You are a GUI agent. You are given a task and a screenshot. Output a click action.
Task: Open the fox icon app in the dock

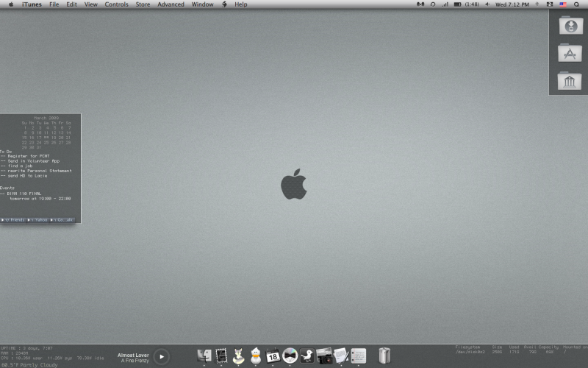[238, 355]
